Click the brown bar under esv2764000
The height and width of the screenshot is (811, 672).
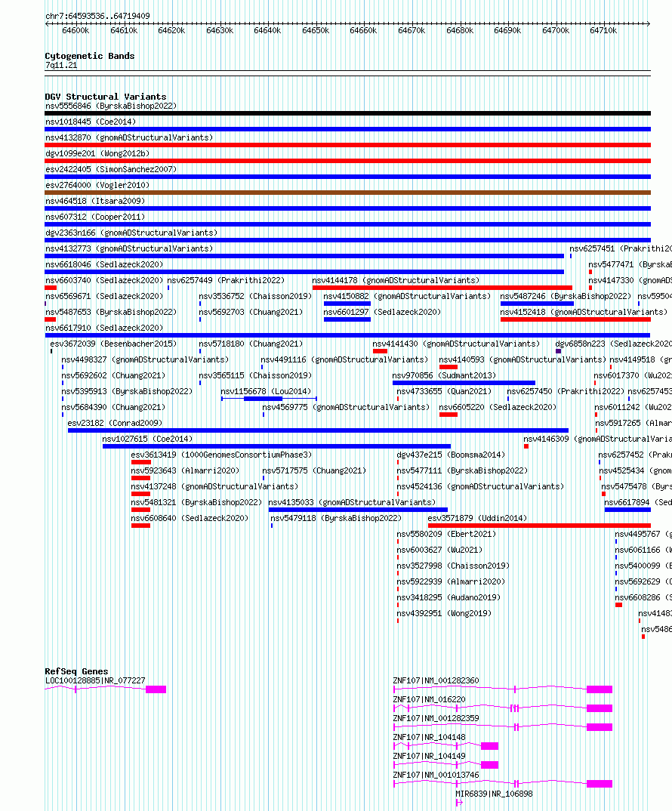pos(347,193)
